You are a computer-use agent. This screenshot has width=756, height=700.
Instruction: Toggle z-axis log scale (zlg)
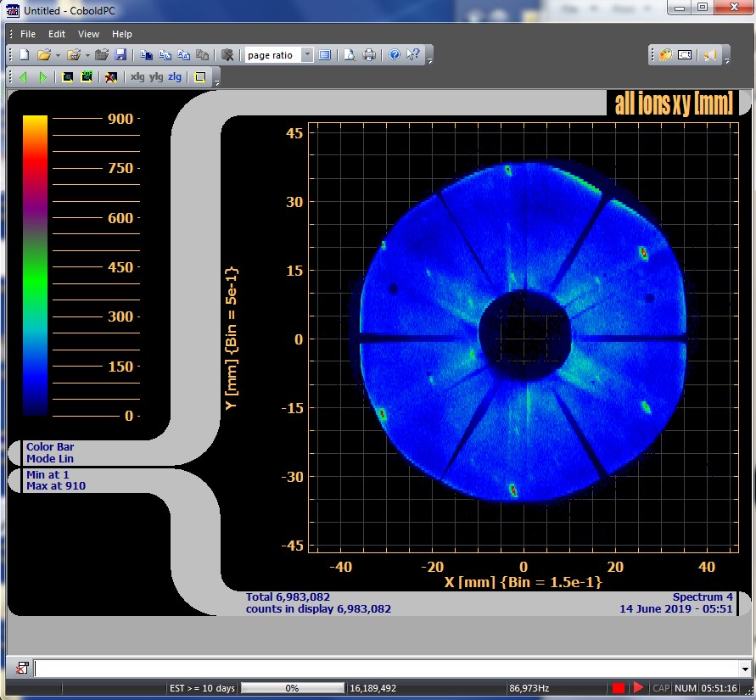pos(174,77)
